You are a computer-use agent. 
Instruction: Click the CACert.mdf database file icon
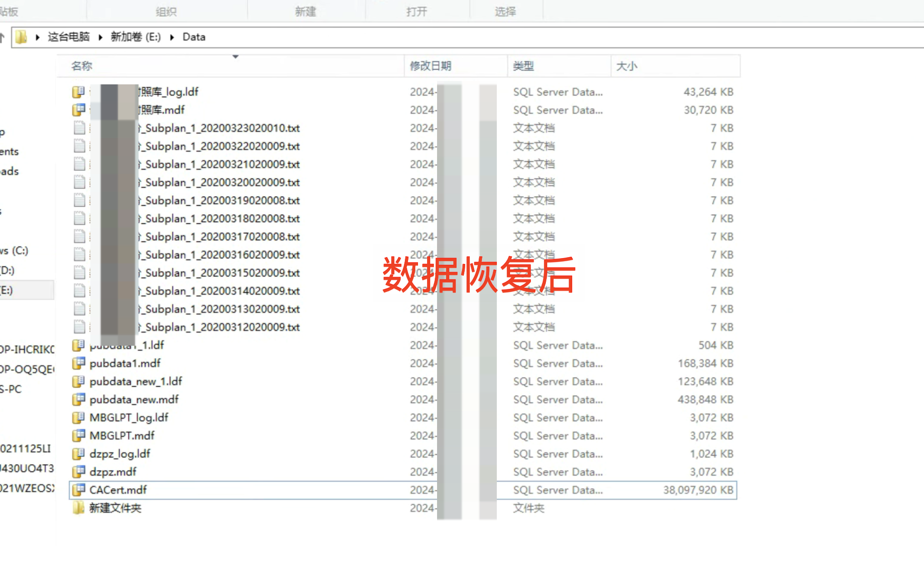tap(79, 490)
